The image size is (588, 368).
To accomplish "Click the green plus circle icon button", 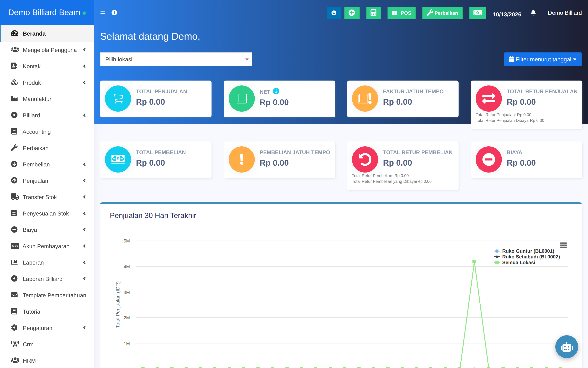I will tap(352, 13).
